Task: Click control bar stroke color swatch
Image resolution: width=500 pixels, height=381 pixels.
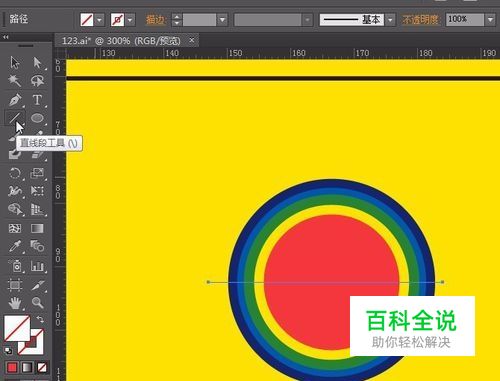Action: click(x=117, y=20)
